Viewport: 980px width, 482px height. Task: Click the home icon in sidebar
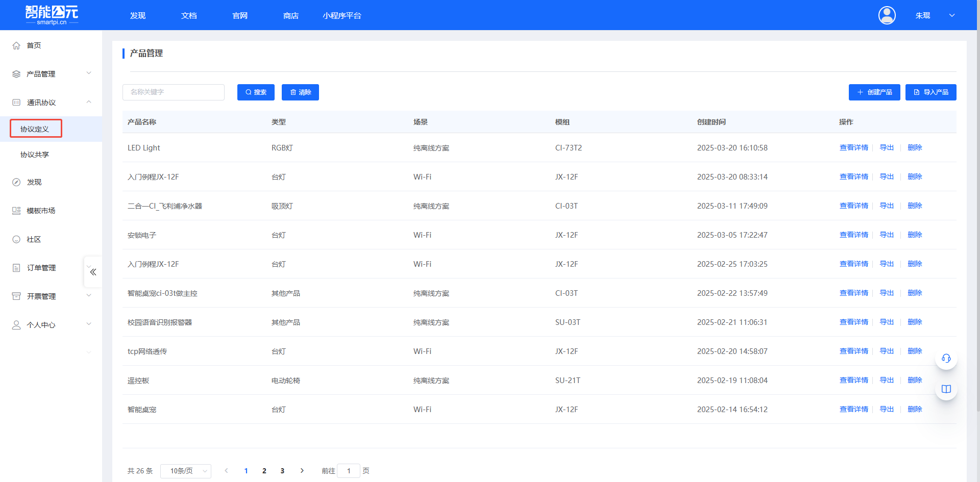(x=16, y=45)
